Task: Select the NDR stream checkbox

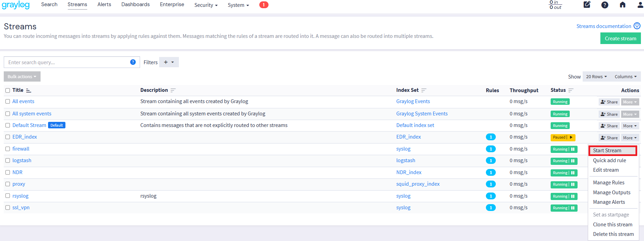Action: coord(7,172)
